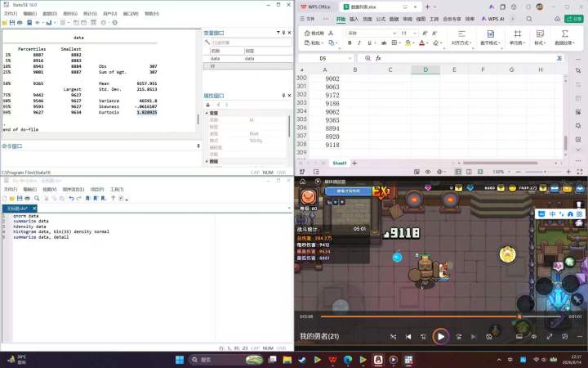Open the WPS font size dropdown
Image resolution: width=588 pixels, height=368 pixels.
pyautogui.click(x=415, y=33)
